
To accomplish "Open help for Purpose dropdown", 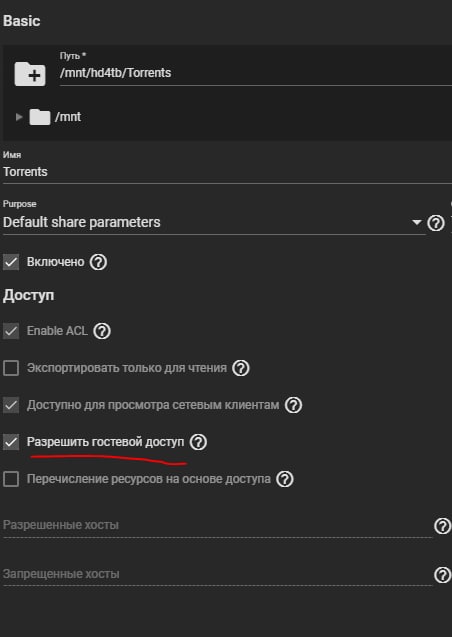I will (x=436, y=223).
